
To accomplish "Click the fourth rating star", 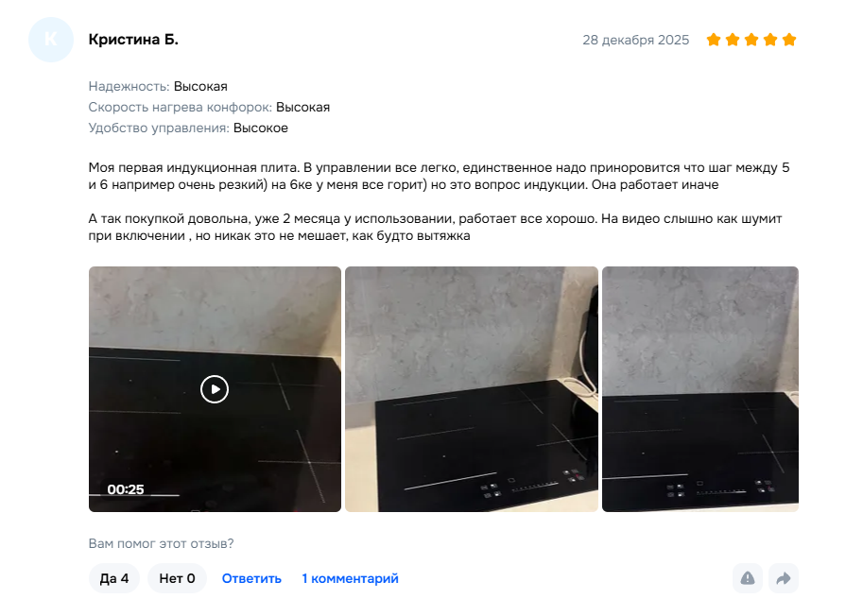I will coord(770,40).
